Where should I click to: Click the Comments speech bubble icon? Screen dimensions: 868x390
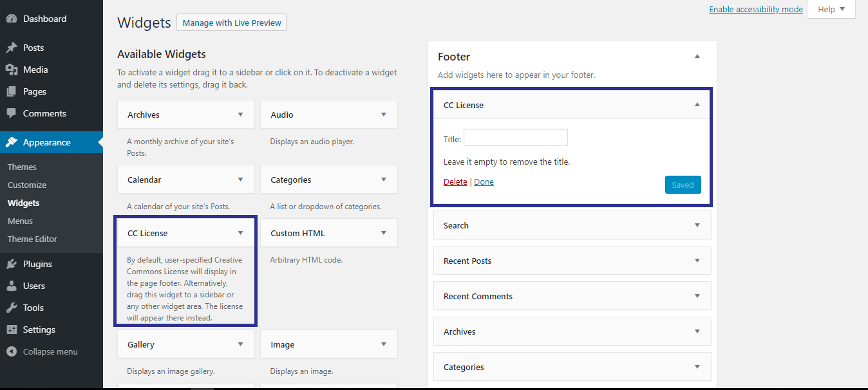click(x=12, y=113)
